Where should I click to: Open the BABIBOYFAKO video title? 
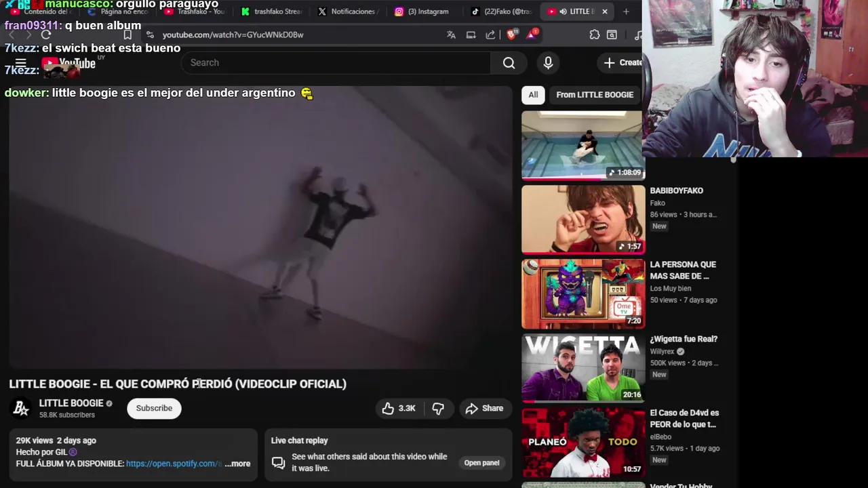[676, 190]
